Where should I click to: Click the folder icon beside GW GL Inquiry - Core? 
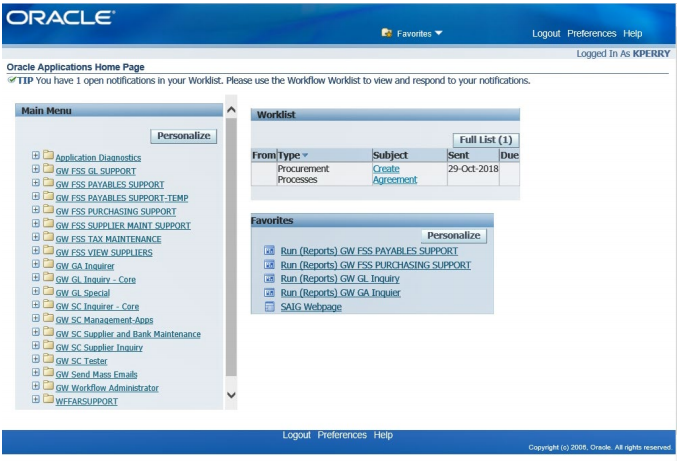[48, 277]
